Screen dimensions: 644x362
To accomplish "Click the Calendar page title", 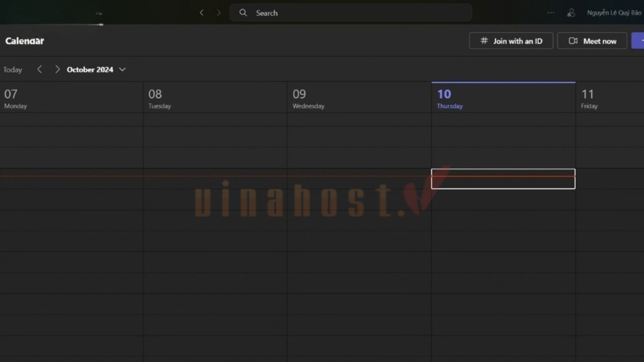I will (x=25, y=41).
